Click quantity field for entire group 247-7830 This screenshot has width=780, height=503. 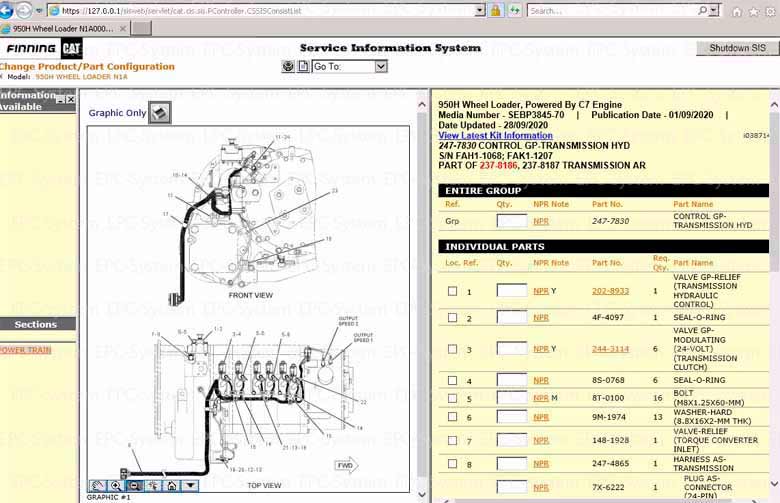coord(512,220)
